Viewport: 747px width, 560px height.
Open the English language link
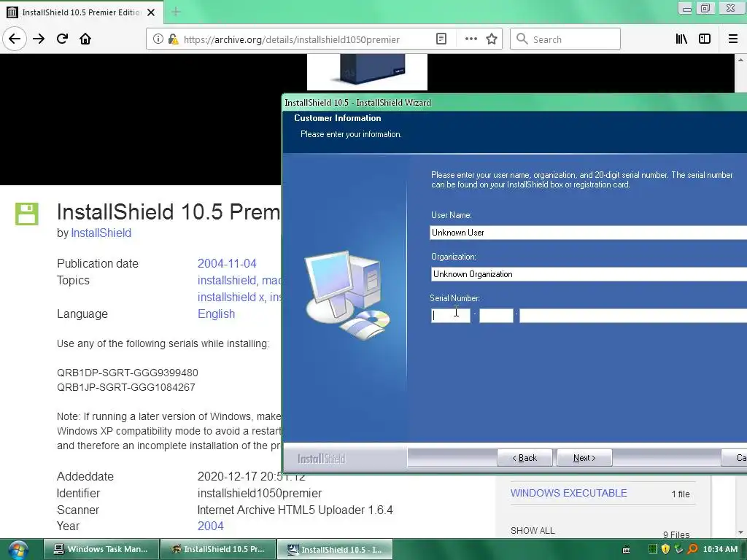coord(216,314)
